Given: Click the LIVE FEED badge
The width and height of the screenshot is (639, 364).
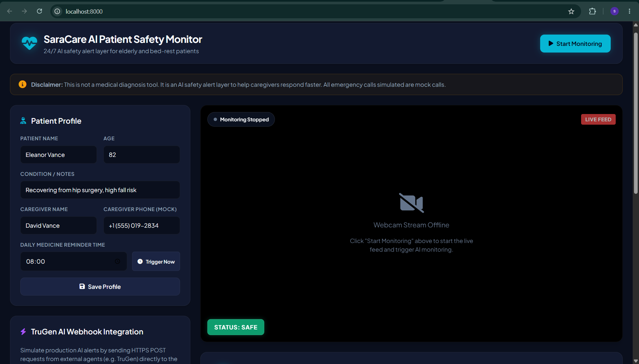Looking at the screenshot, I should [x=598, y=119].
